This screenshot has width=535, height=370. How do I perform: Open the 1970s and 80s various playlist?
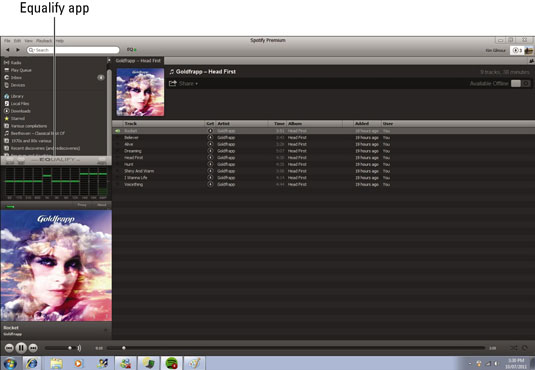(x=28, y=141)
